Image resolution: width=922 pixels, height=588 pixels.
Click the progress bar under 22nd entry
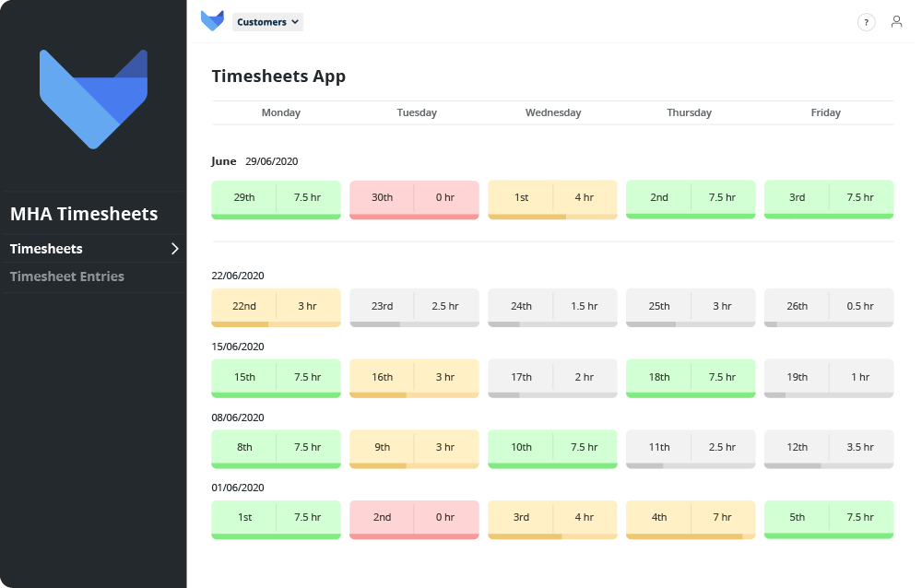(276, 324)
